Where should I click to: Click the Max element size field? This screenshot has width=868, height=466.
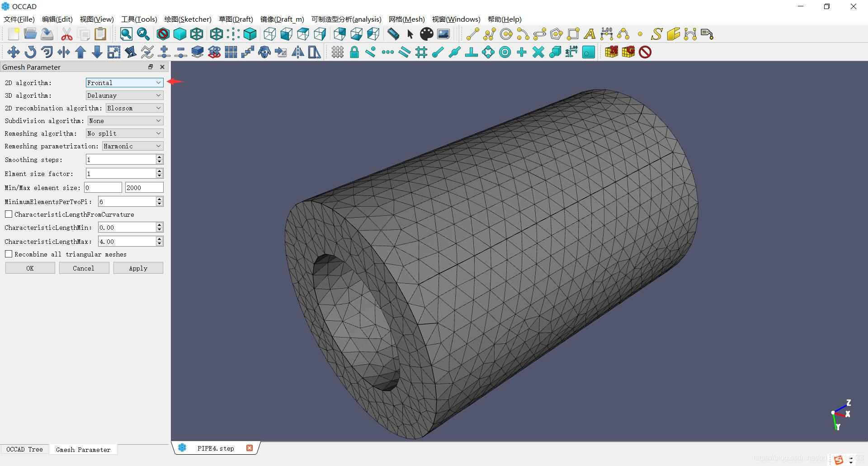point(144,188)
